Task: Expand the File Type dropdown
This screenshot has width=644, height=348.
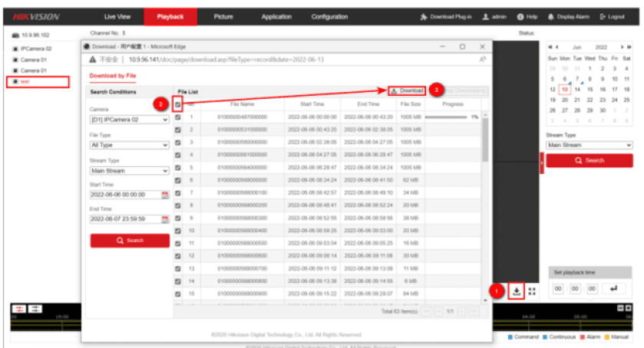Action: (x=130, y=144)
